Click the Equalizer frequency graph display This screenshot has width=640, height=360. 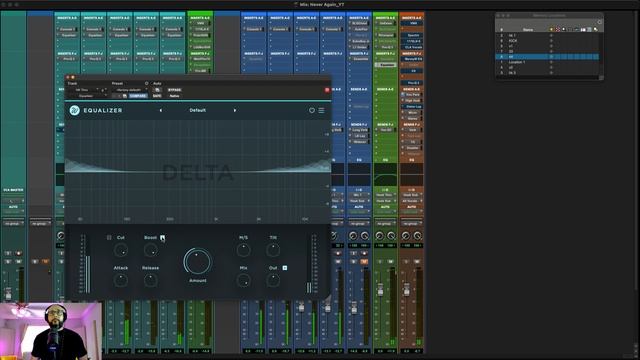(198, 171)
